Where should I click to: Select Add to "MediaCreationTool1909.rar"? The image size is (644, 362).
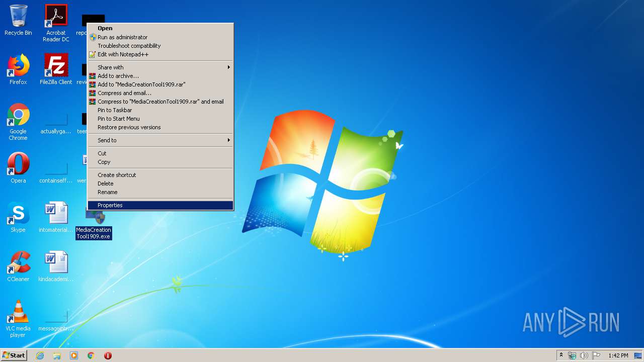(x=160, y=84)
